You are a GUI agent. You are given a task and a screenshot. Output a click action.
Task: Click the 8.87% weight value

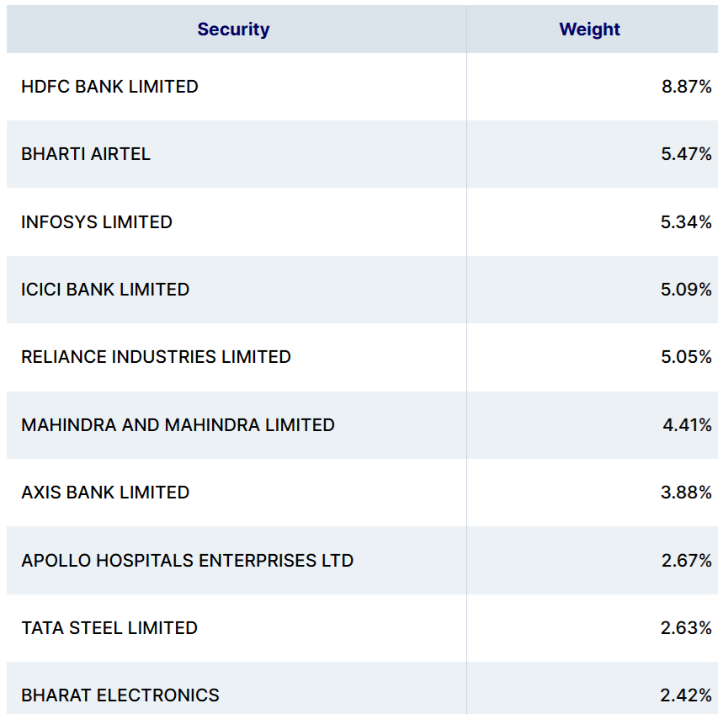point(686,87)
